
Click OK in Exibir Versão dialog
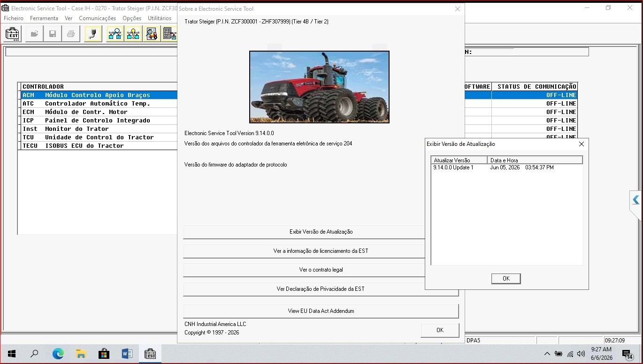506,279
